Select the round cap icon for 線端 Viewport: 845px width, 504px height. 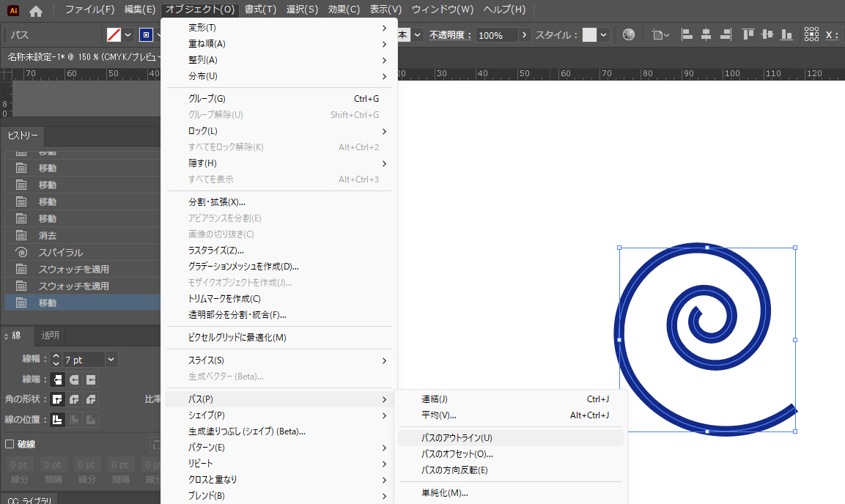tap(74, 379)
